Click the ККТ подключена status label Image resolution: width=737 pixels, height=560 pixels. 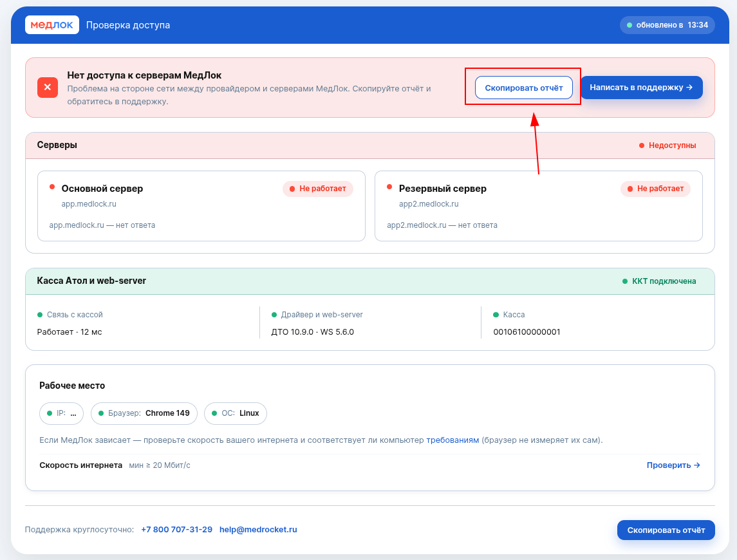coord(659,281)
